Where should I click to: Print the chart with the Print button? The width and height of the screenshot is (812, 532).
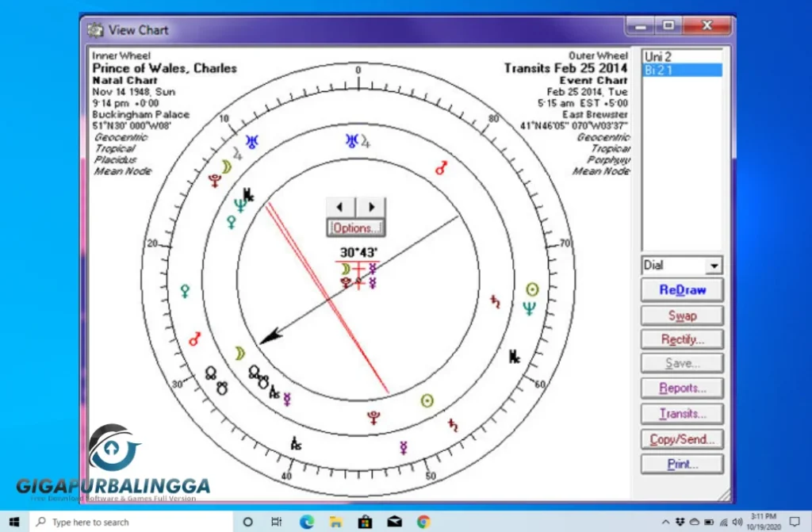coord(682,464)
